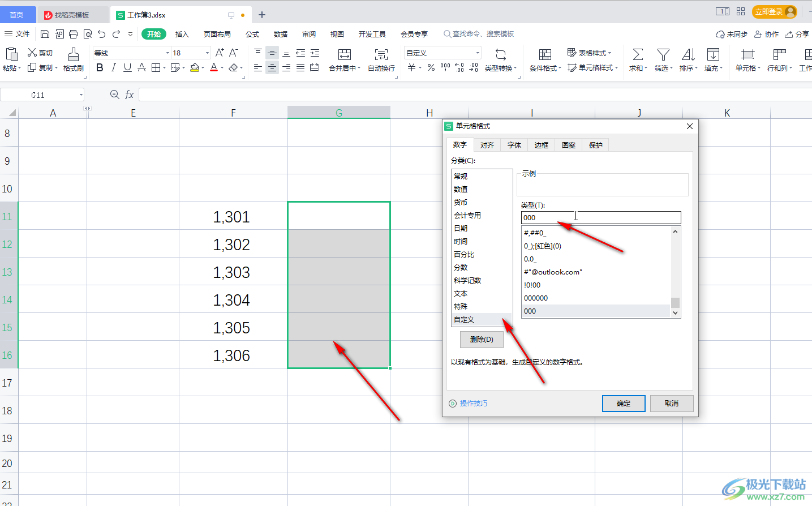Switch to the Font (字体) dialog tab
The width and height of the screenshot is (812, 506).
click(x=514, y=145)
